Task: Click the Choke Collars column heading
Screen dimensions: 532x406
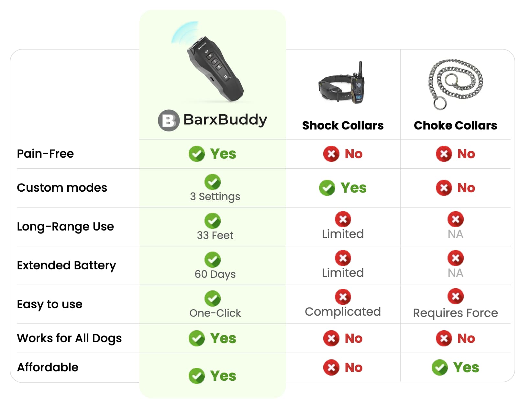Action: point(455,126)
